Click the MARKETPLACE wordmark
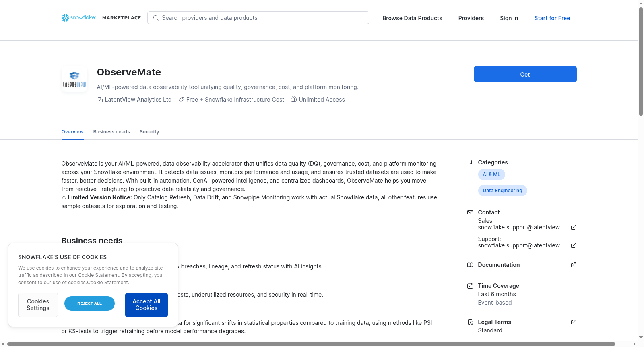 click(122, 18)
